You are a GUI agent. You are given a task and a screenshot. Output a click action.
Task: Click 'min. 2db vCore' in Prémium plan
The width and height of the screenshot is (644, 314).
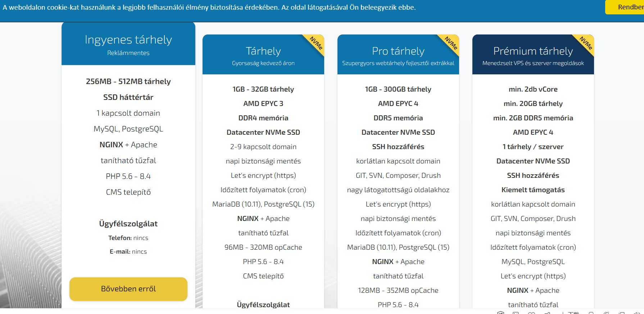[533, 89]
